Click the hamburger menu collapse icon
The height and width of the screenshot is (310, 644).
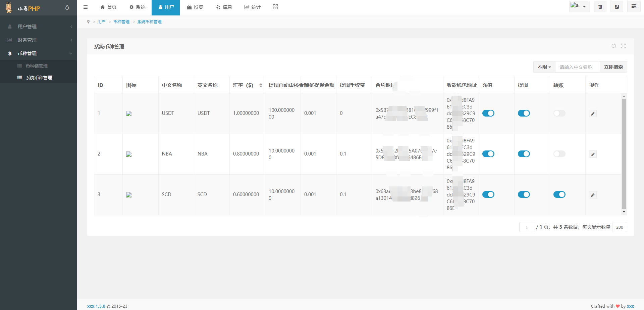(86, 7)
